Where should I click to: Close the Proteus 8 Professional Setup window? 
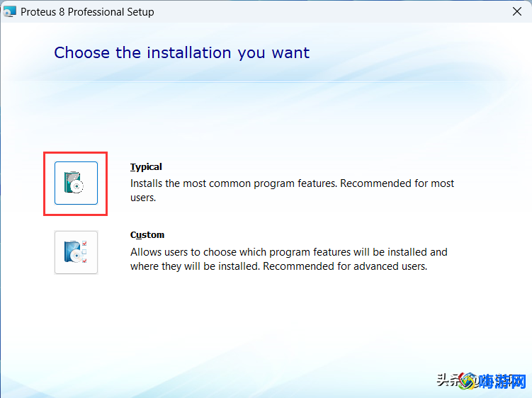tap(516, 11)
